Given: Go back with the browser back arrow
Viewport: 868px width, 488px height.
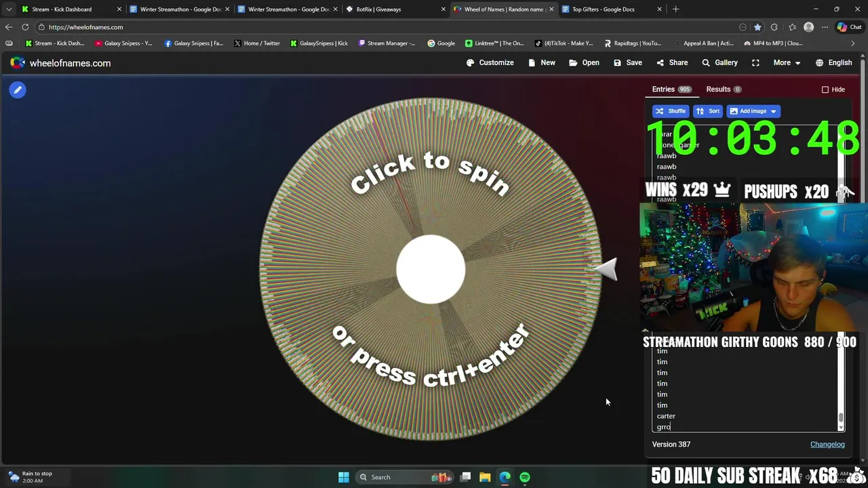Looking at the screenshot, I should pos(8,27).
